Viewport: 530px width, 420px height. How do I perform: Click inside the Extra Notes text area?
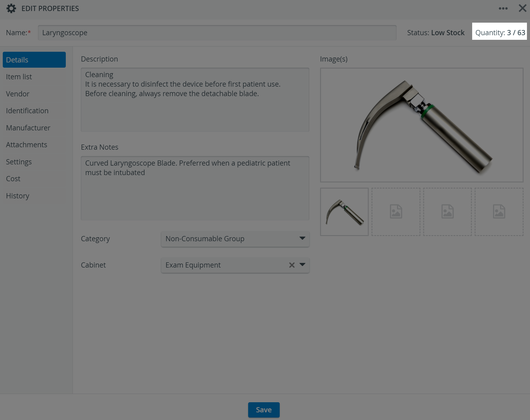pos(195,188)
